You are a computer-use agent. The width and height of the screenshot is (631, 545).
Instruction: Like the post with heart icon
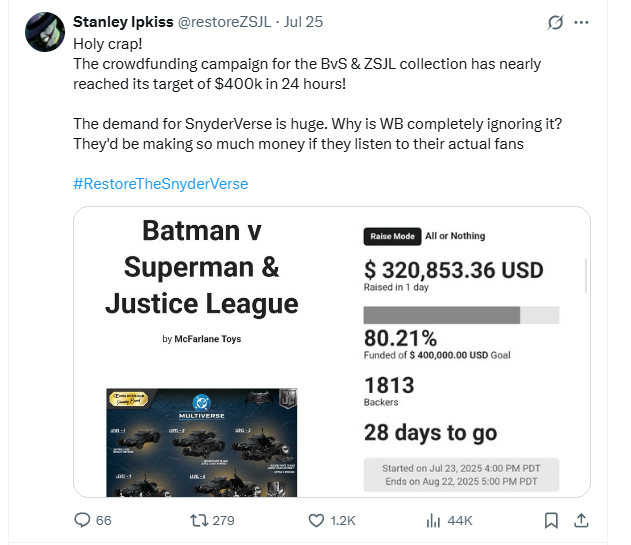tap(317, 520)
